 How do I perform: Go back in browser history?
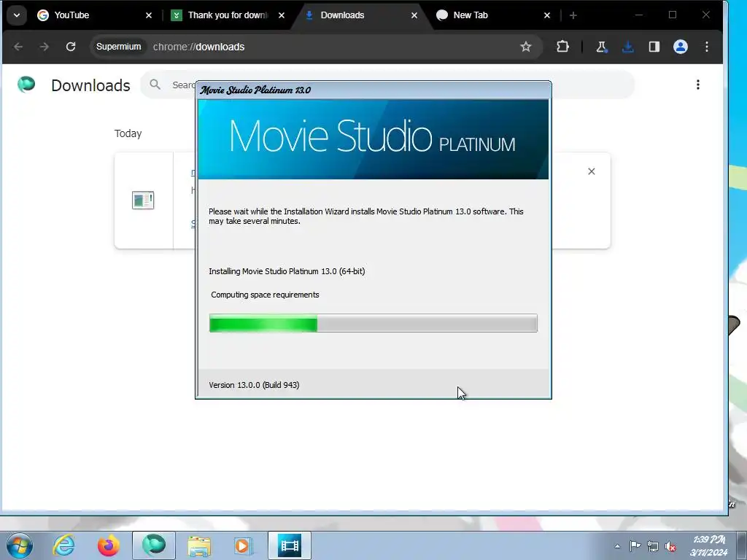[x=18, y=47]
